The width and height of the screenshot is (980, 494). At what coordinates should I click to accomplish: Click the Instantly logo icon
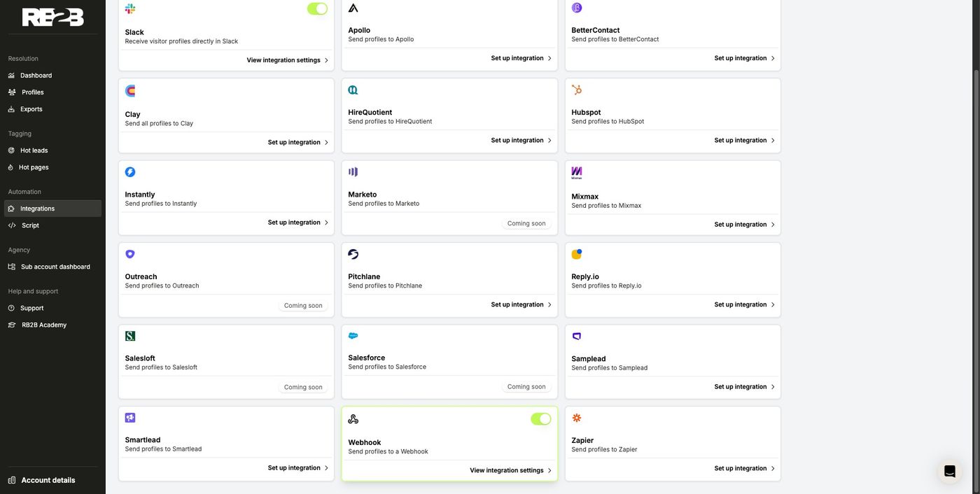130,172
